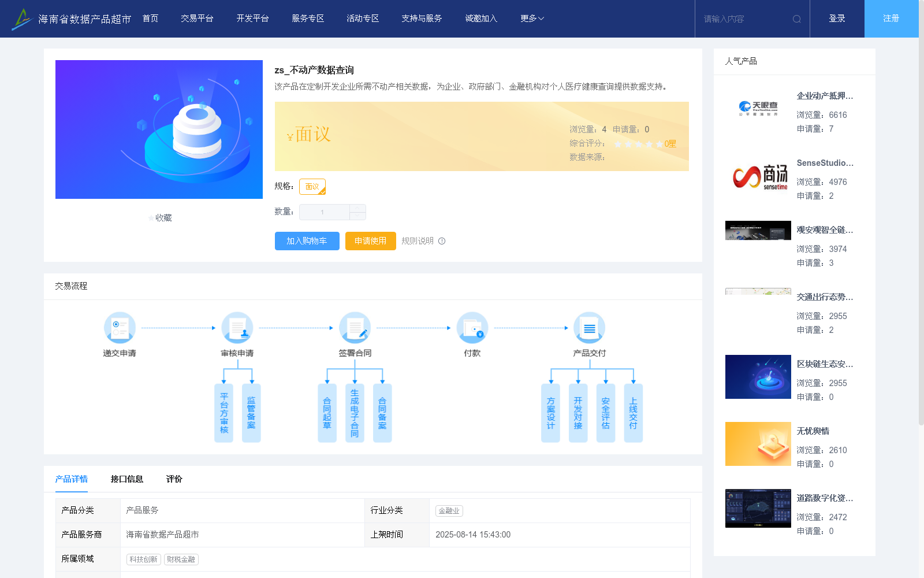Click the main product cover image
This screenshot has height=578, width=924.
coord(159,129)
